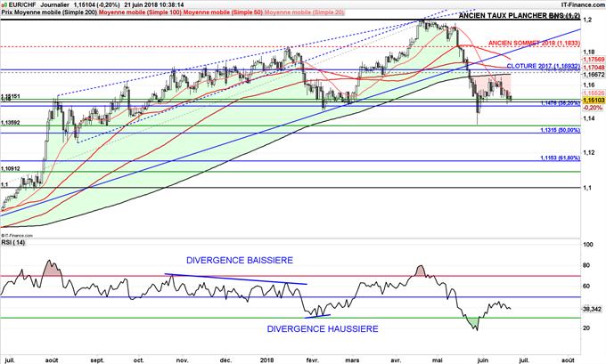Click the 1,1476 (38,20%) Fibonacci label
This screenshot has width=606, height=364.
pyautogui.click(x=561, y=103)
